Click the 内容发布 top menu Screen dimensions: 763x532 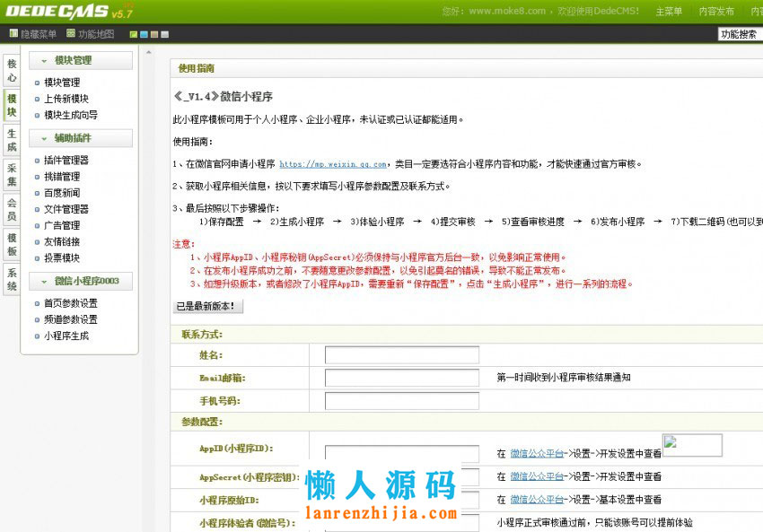(x=716, y=11)
